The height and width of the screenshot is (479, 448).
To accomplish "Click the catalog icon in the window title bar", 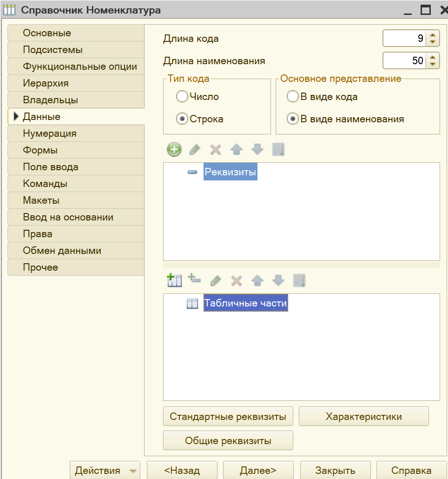I will pyautogui.click(x=9, y=10).
